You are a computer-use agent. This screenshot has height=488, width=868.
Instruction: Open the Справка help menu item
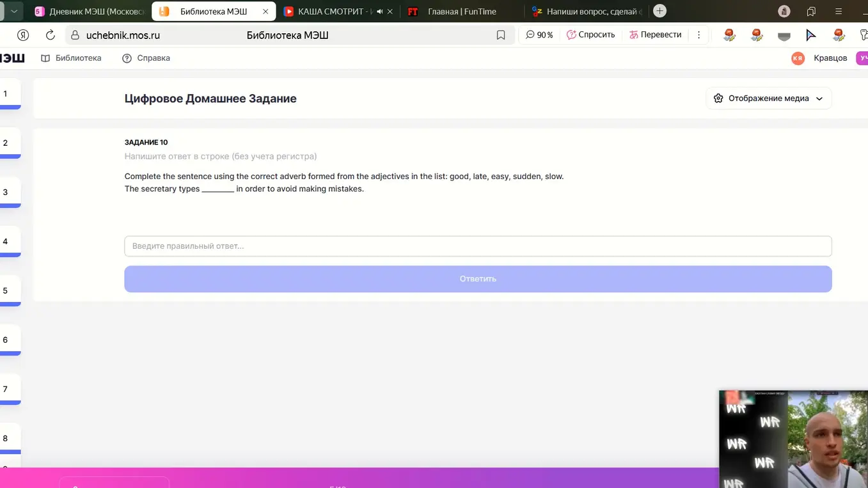click(146, 58)
